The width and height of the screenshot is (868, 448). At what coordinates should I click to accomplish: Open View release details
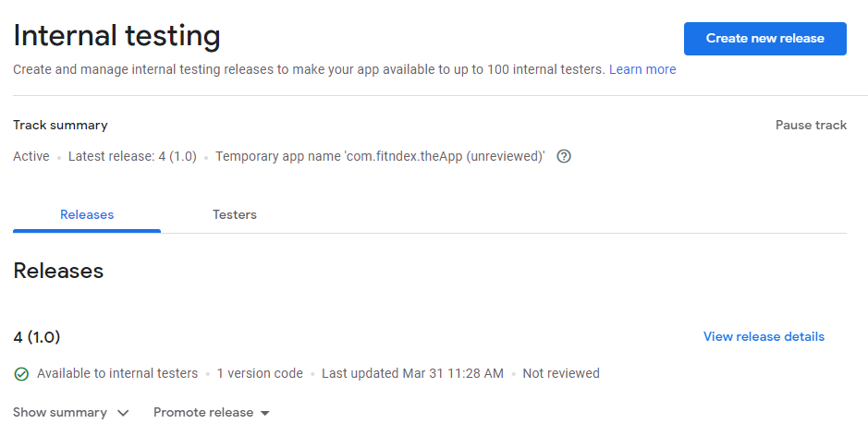[764, 337]
